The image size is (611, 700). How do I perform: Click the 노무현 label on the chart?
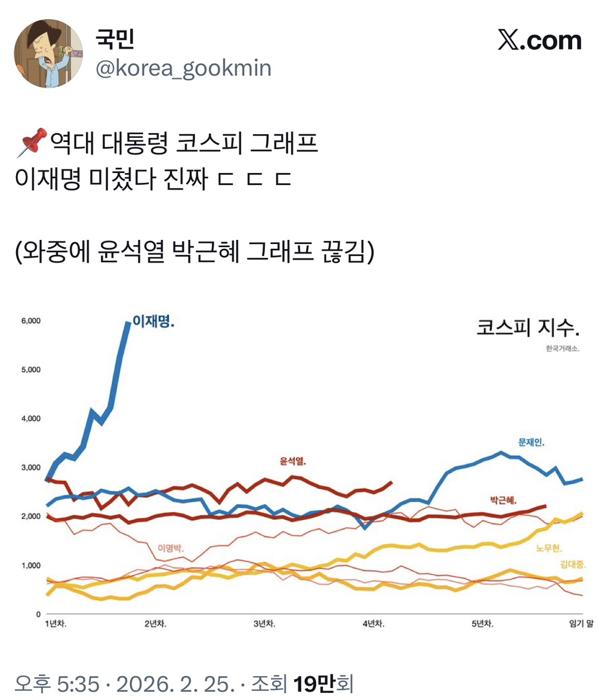coord(550,548)
